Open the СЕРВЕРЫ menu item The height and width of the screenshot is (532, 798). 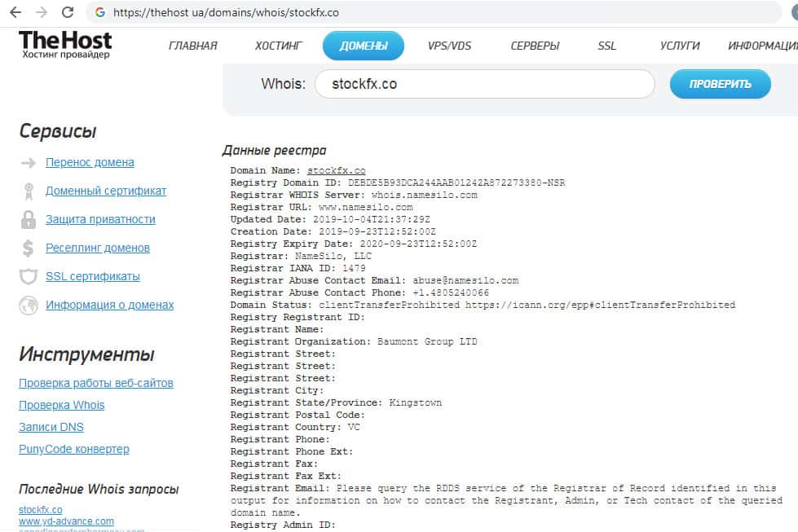[535, 46]
